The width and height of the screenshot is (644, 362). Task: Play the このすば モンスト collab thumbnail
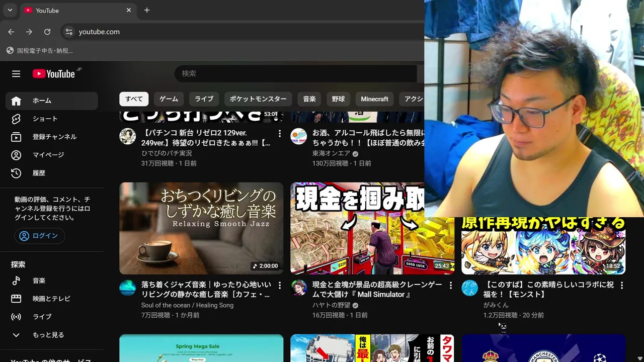pos(543,246)
